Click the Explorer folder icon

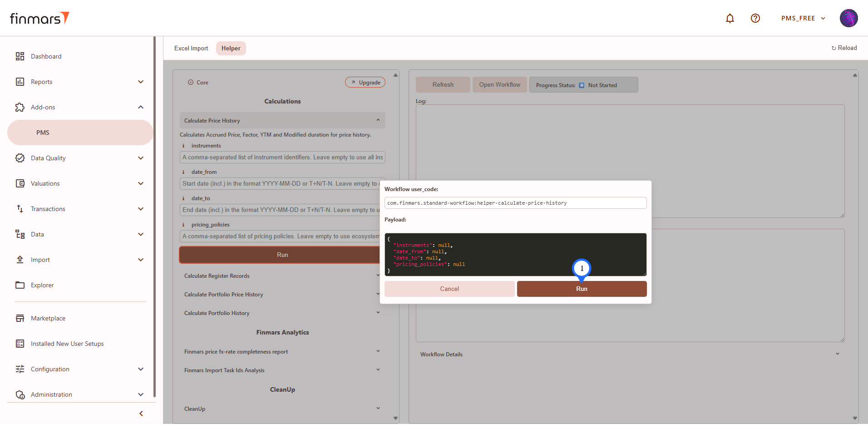pyautogui.click(x=20, y=285)
